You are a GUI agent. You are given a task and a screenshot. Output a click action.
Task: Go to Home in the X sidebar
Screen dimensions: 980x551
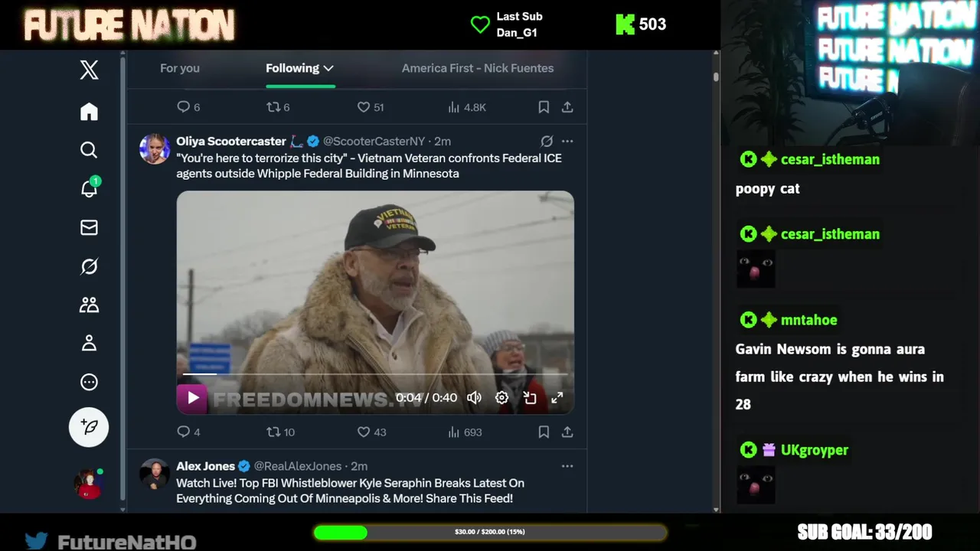tap(89, 112)
